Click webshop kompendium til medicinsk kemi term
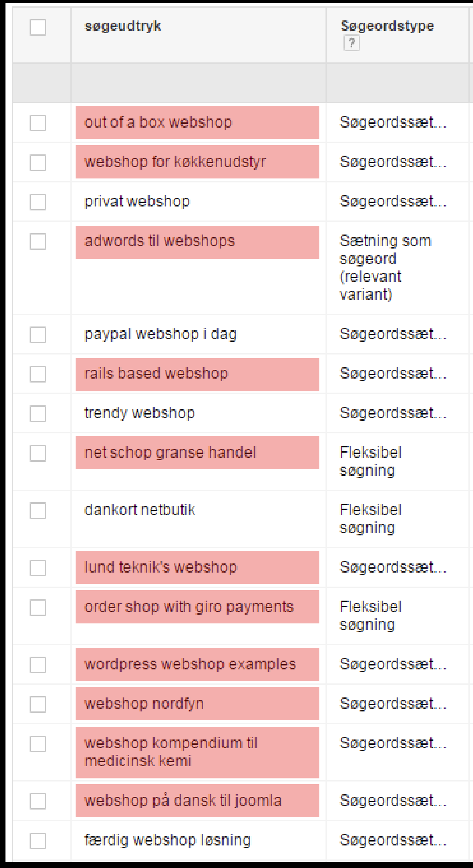The height and width of the screenshot is (868, 473). click(171, 752)
